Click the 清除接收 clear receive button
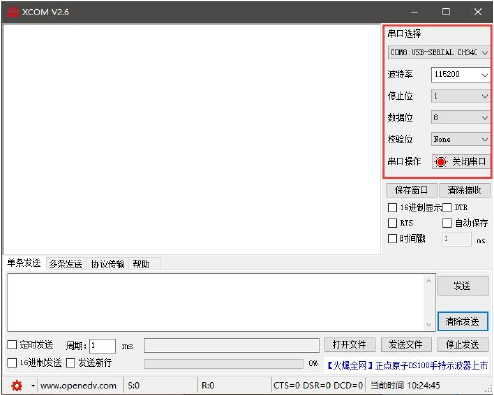This screenshot has width=494, height=395. pos(464,190)
